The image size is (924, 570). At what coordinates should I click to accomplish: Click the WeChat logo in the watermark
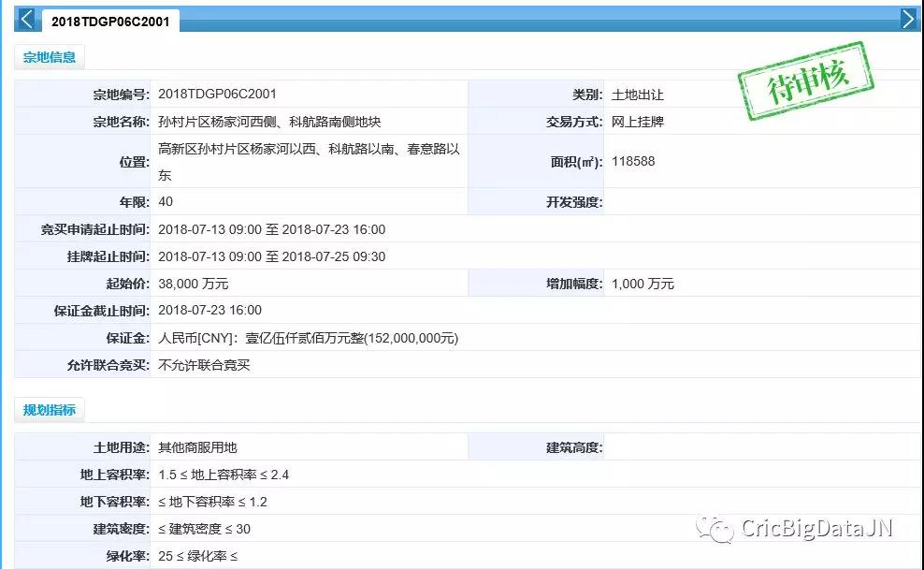[x=718, y=530]
